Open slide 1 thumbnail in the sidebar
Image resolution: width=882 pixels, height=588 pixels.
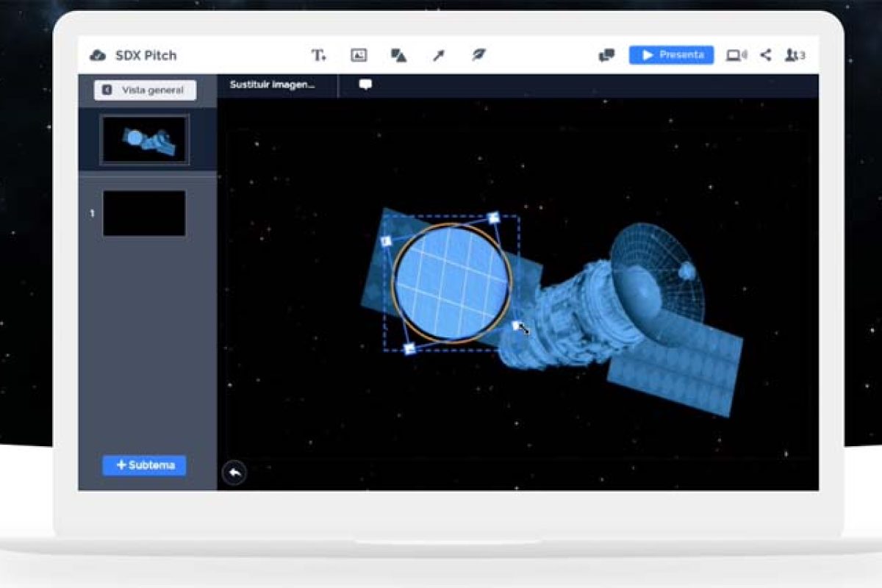(x=144, y=213)
